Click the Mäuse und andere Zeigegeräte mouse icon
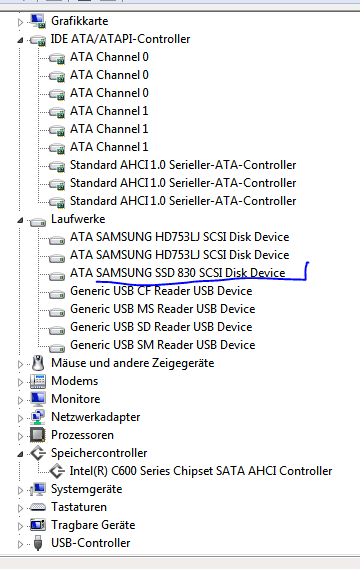360x569 pixels. (38, 363)
